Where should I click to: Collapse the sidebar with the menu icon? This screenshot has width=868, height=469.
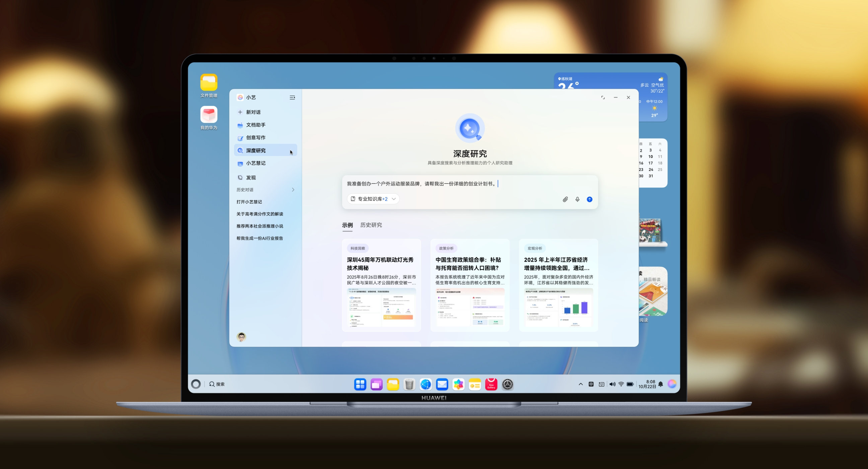click(x=292, y=97)
